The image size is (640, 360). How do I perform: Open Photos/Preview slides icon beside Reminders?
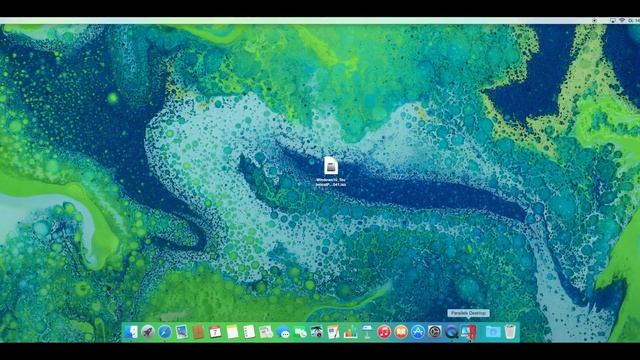point(266,332)
